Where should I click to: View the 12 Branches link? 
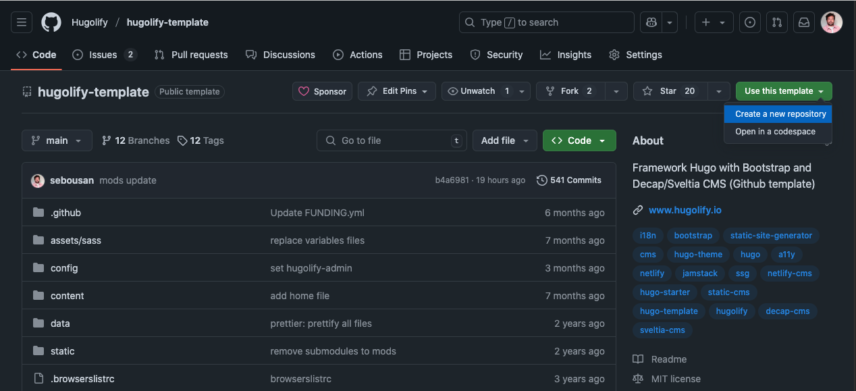click(136, 140)
